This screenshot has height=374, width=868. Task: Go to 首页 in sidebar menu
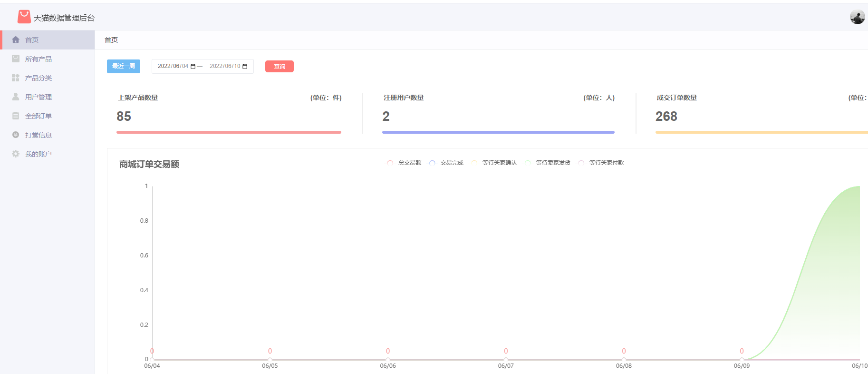coord(48,40)
